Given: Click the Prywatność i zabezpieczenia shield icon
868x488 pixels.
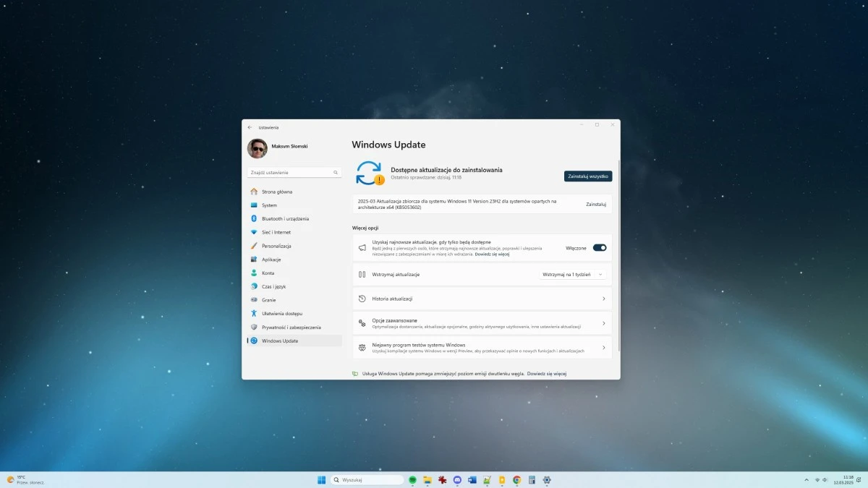Looking at the screenshot, I should click(x=254, y=327).
